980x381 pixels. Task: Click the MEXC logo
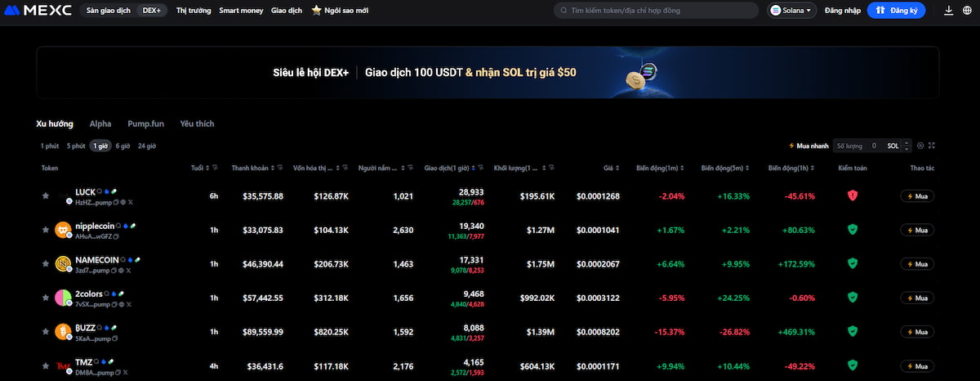[x=38, y=11]
